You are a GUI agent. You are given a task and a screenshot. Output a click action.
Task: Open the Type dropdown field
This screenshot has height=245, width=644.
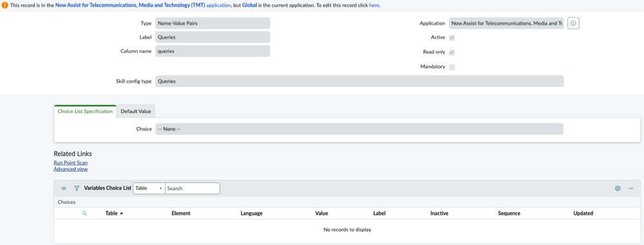[x=213, y=23]
